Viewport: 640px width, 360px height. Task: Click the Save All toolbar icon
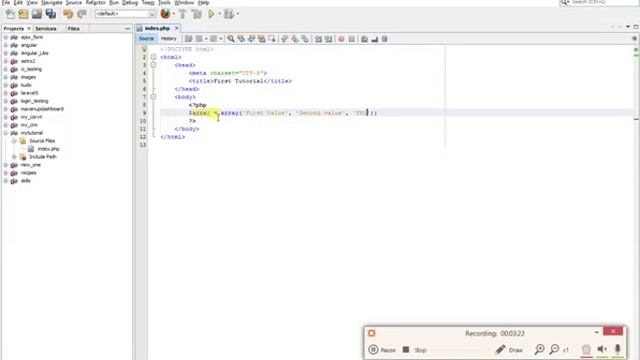click(x=51, y=14)
